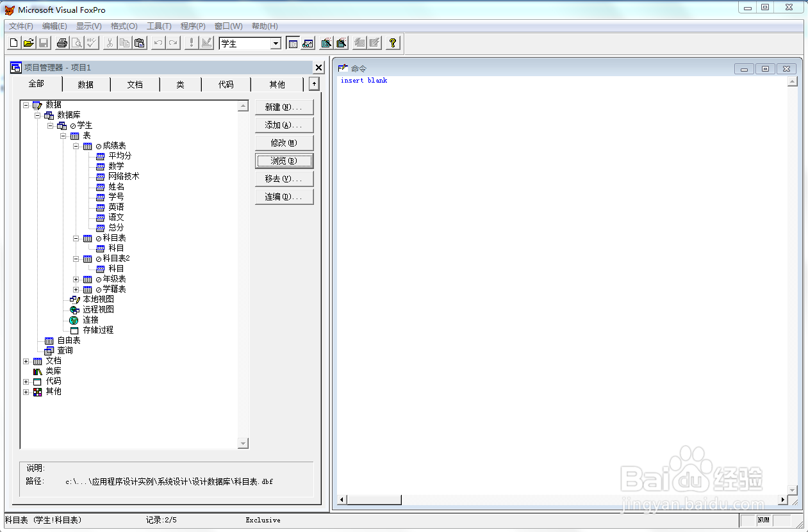Open the 显示(V) menu
This screenshot has height=532, width=808.
tap(89, 26)
